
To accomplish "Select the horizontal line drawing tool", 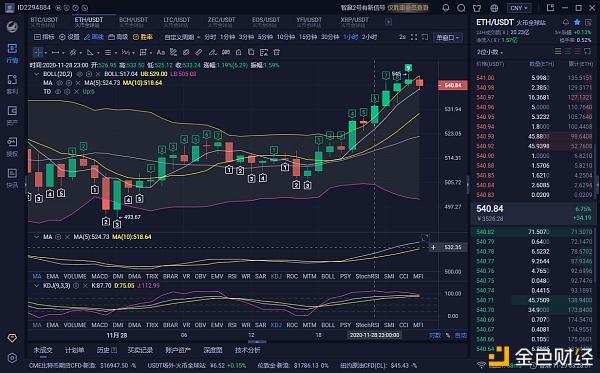I will click(55, 52).
